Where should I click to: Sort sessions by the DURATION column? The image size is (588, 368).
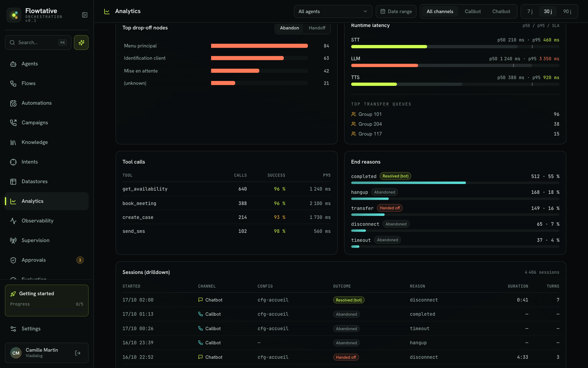[x=518, y=286]
